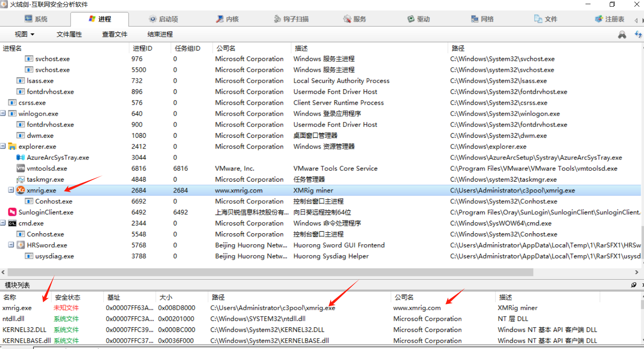Collapse the explorer.exe tree node
644x349 pixels.
(x=3, y=146)
